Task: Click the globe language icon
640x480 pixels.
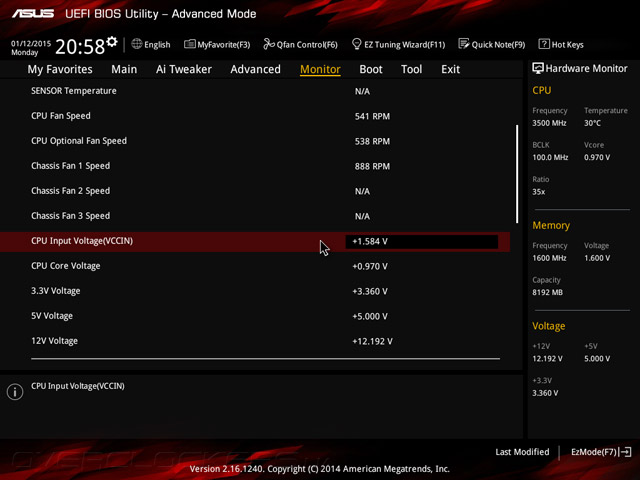Action: pyautogui.click(x=137, y=44)
